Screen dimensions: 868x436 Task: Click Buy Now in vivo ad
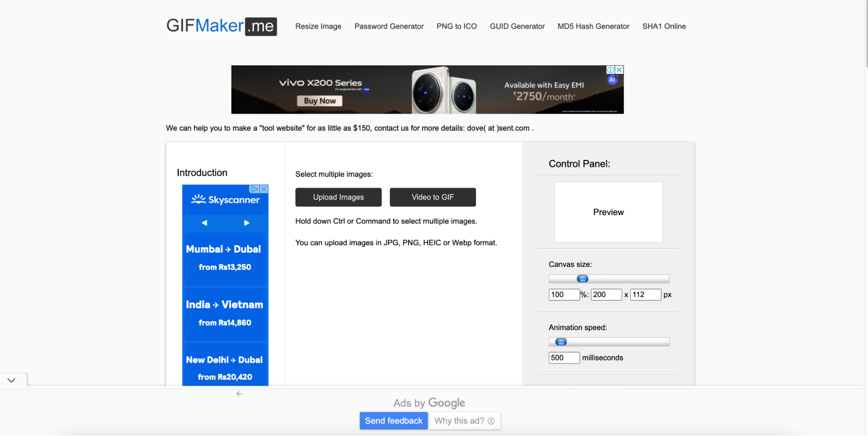point(320,101)
